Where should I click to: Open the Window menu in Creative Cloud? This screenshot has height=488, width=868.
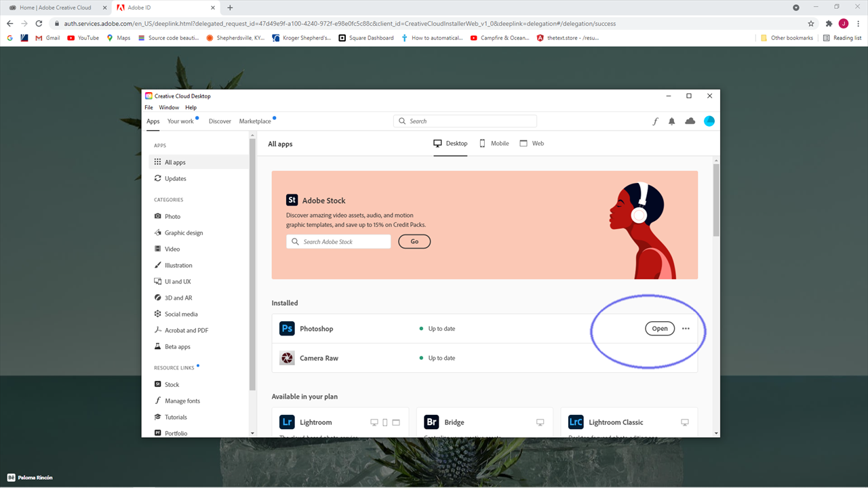169,108
